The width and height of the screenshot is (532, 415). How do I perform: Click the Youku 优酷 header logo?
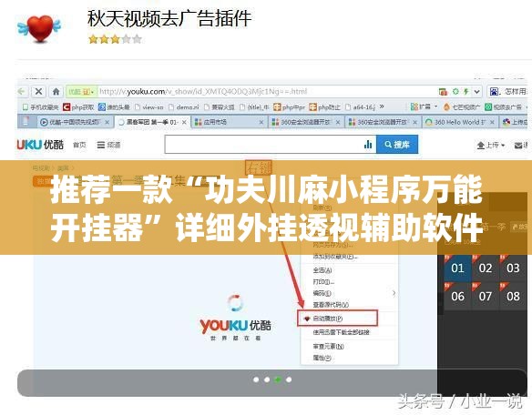coord(40,145)
